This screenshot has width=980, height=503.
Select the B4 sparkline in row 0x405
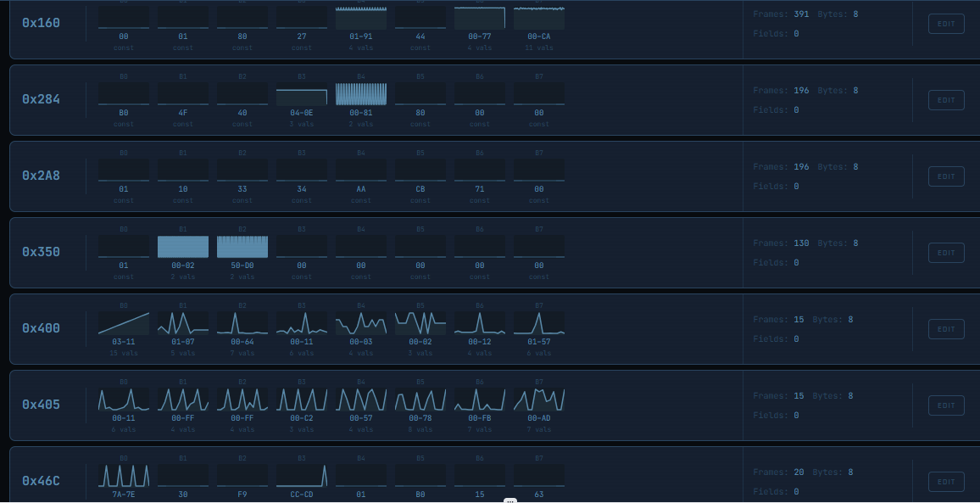tap(361, 400)
